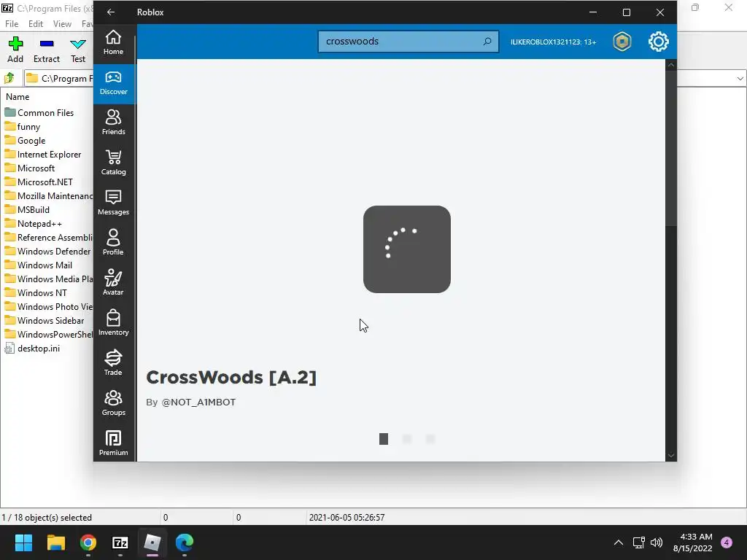Go back using the Roblox back arrow

111,12
